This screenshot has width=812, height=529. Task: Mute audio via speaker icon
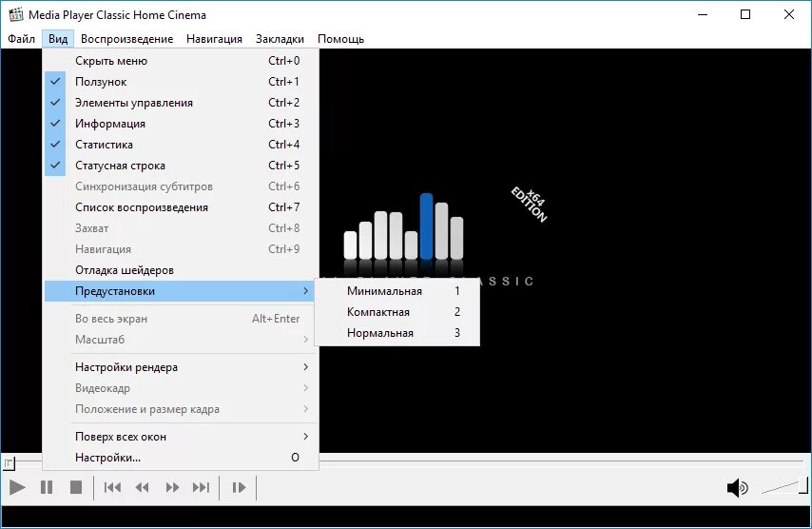[x=738, y=487]
